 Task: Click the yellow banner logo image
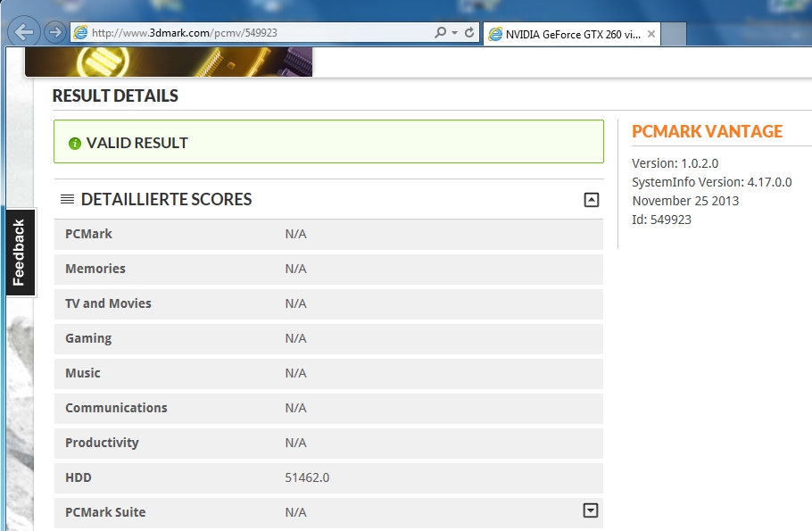coord(169,62)
